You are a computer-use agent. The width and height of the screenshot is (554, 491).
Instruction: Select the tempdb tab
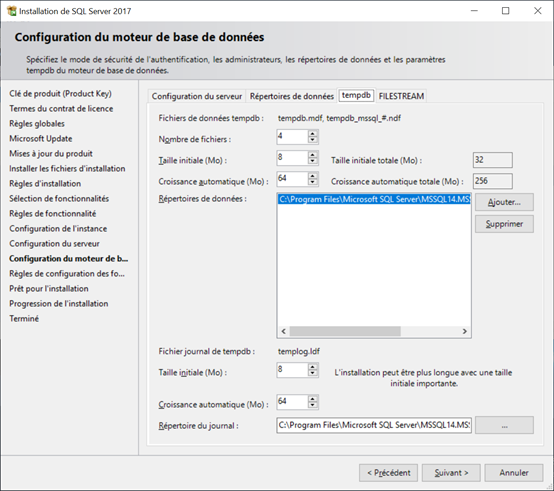point(356,95)
